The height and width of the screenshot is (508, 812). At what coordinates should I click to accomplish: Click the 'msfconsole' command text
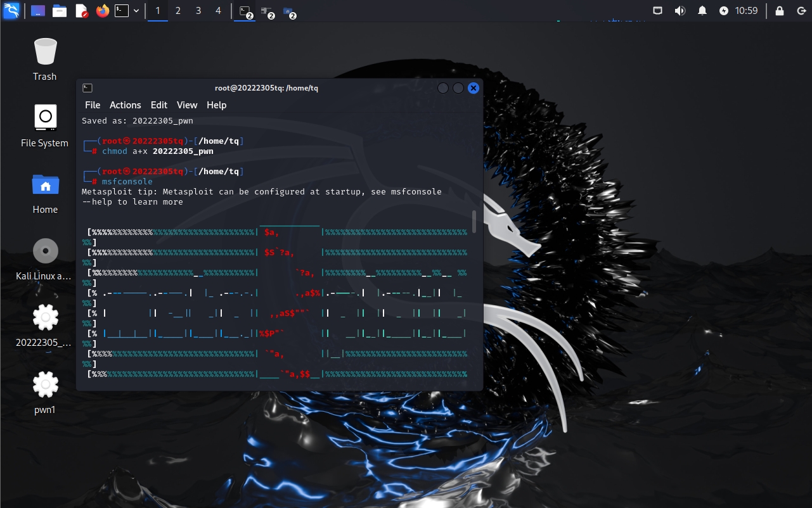[x=127, y=182]
